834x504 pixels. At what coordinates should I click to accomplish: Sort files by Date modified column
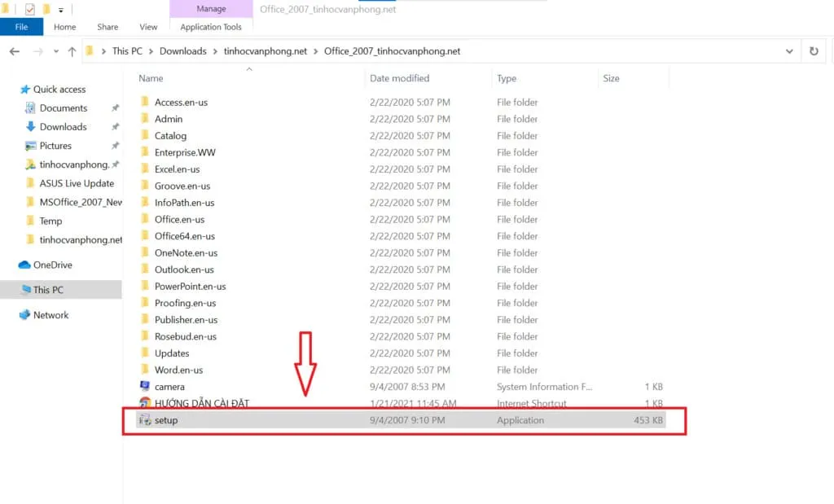click(399, 78)
